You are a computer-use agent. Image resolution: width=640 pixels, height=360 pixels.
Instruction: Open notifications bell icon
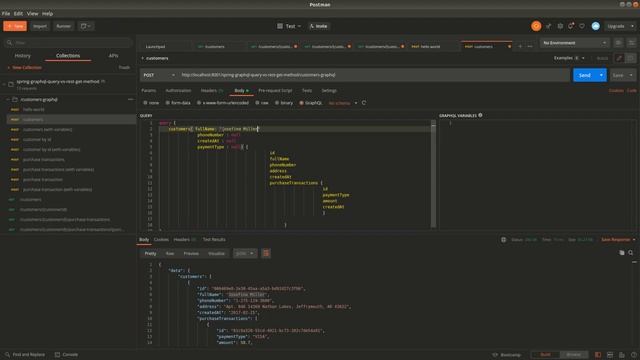pyautogui.click(x=571, y=26)
